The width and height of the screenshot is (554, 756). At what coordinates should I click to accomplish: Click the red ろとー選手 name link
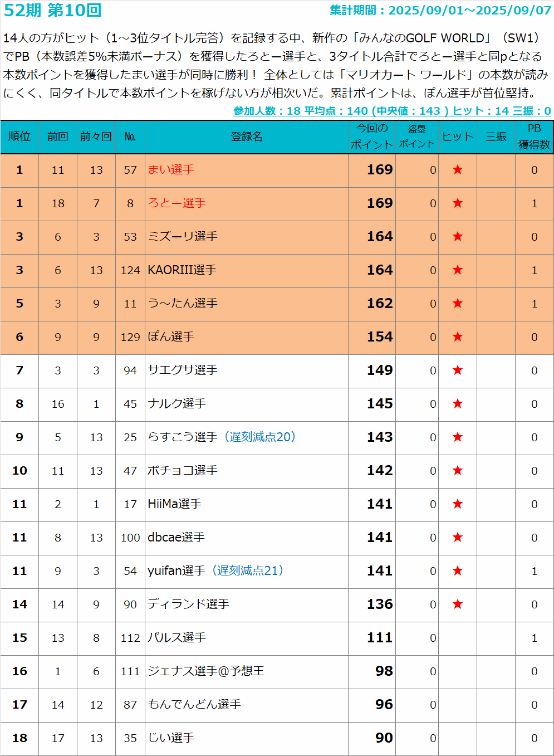[x=177, y=203]
